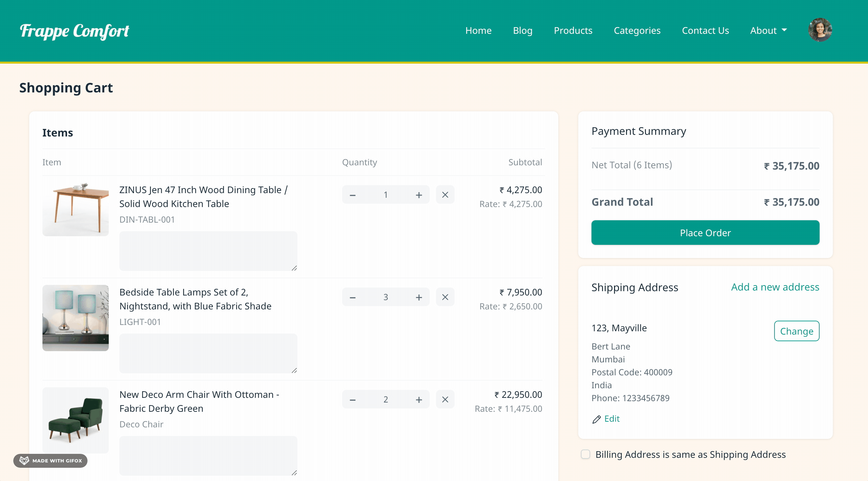This screenshot has height=481, width=868.
Task: Open the ZINUS Dining Table thumbnail
Action: click(76, 209)
